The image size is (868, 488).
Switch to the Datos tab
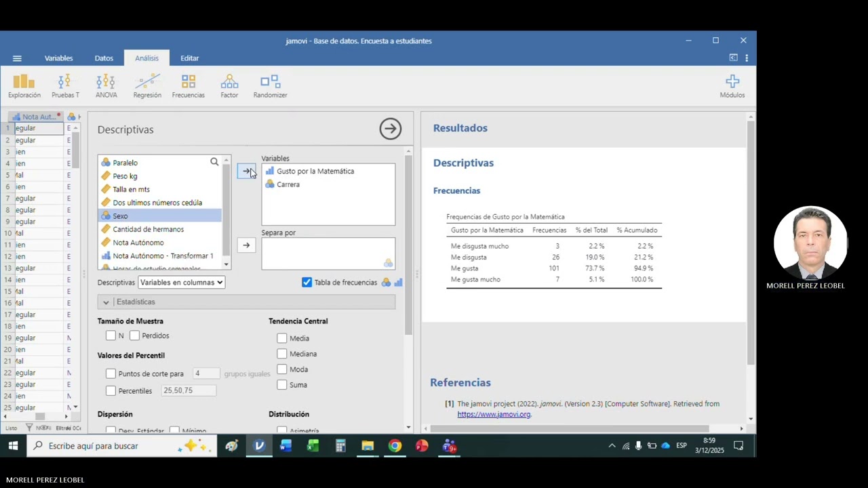104,58
